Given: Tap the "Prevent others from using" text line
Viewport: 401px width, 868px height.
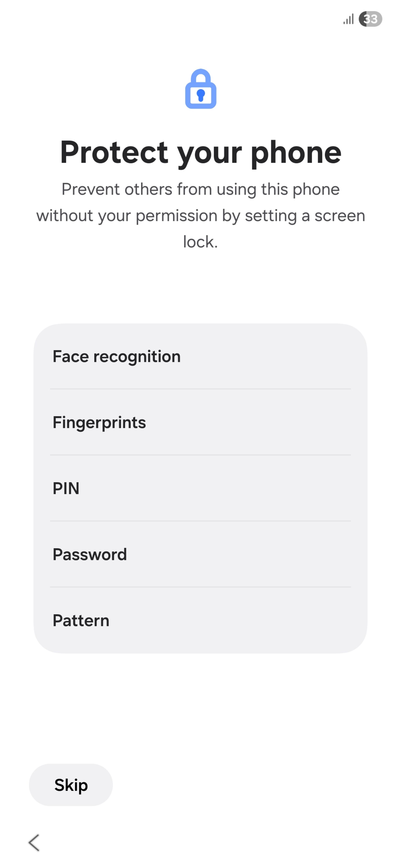Looking at the screenshot, I should (200, 189).
